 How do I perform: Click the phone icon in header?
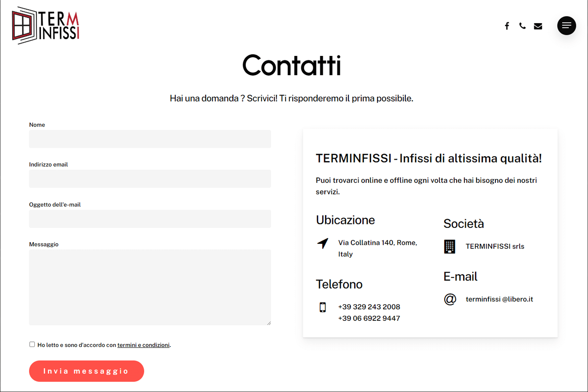coord(522,26)
